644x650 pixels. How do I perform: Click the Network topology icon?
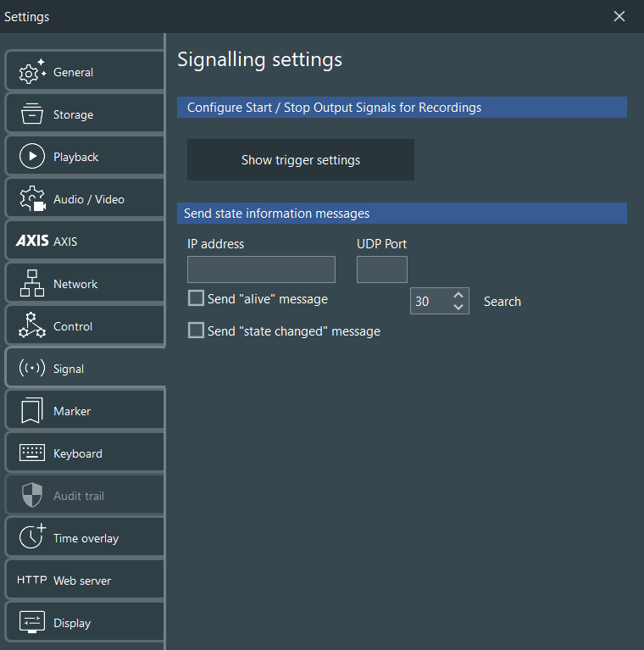pyautogui.click(x=32, y=283)
